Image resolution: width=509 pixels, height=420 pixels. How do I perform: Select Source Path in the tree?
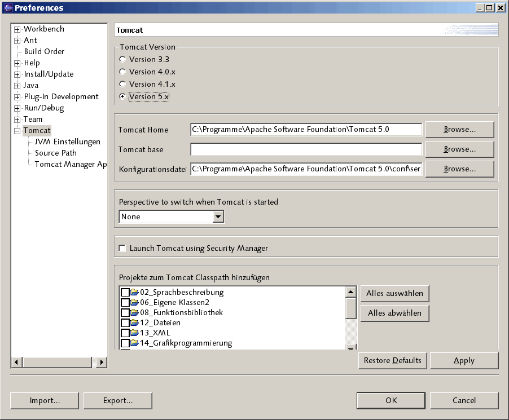[x=55, y=153]
